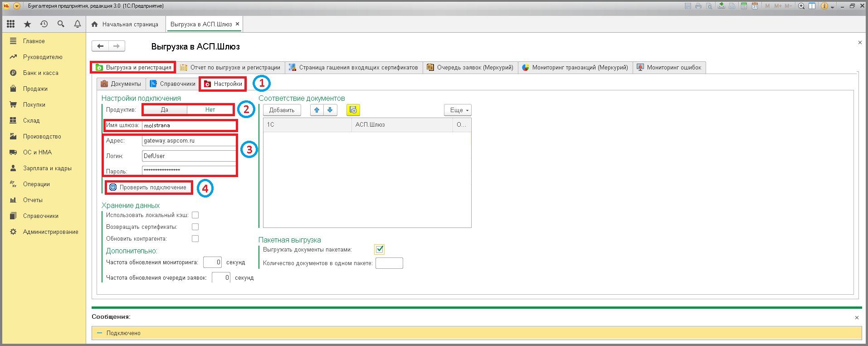Click the search magnifier icon
Viewport: 868px width, 346px height.
click(x=61, y=24)
